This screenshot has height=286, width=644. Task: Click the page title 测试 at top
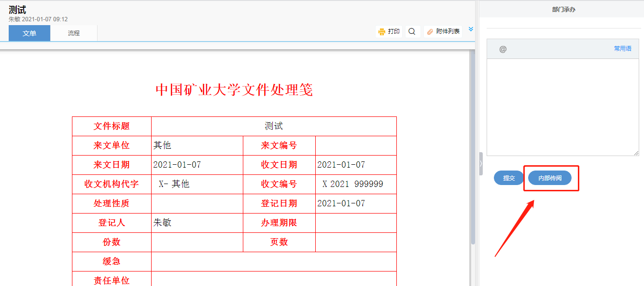[x=17, y=10]
